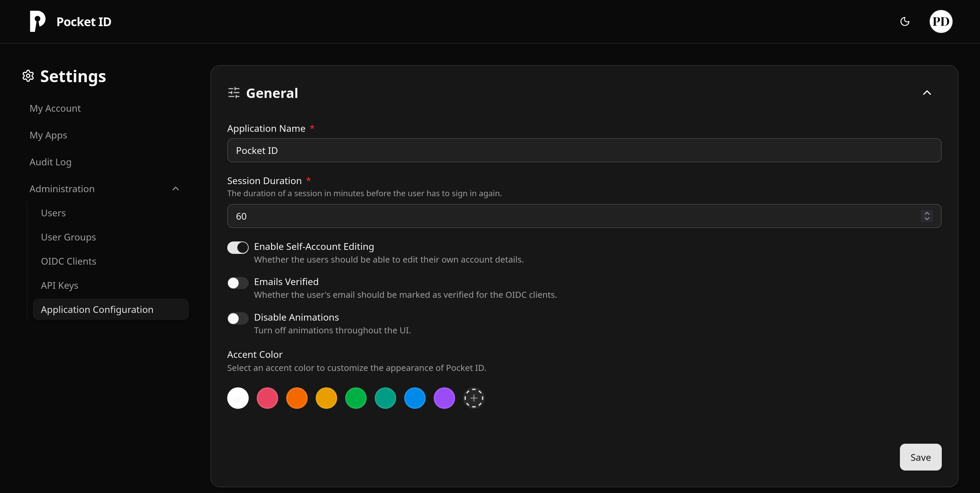The height and width of the screenshot is (493, 980).
Task: Open the OIDC Clients page
Action: click(x=68, y=261)
